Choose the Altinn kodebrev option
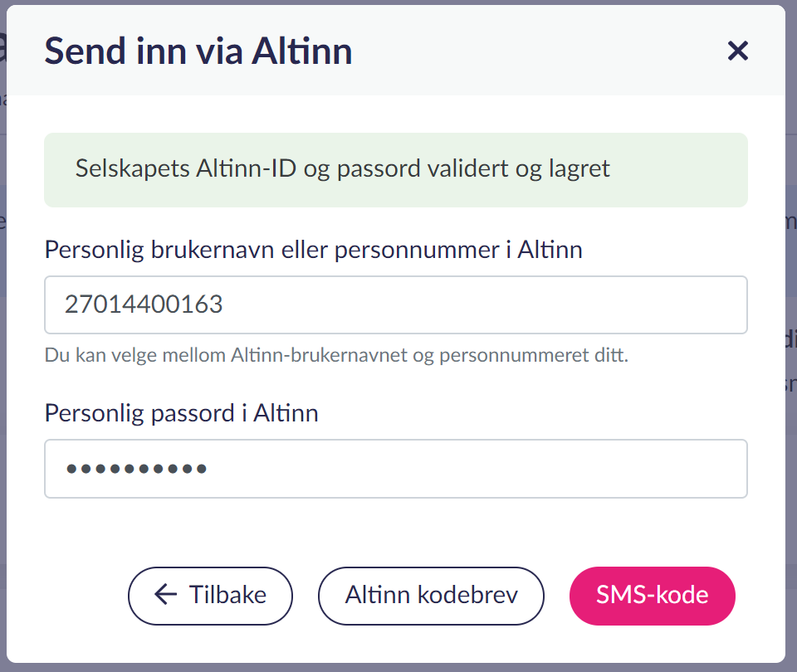The width and height of the screenshot is (797, 672). pyautogui.click(x=431, y=595)
